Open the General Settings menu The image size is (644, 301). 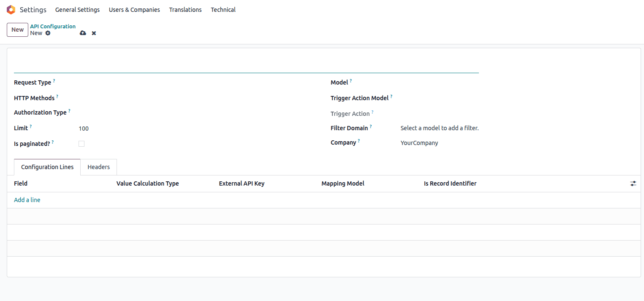pyautogui.click(x=77, y=10)
